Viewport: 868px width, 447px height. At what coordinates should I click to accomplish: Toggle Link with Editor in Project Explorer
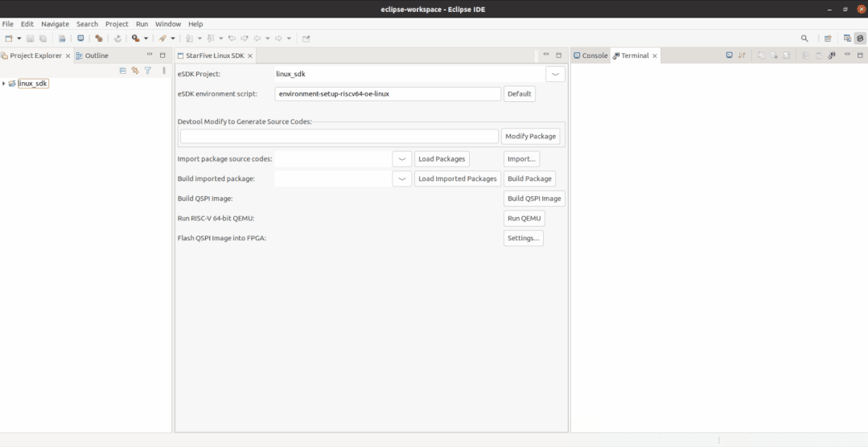[135, 71]
